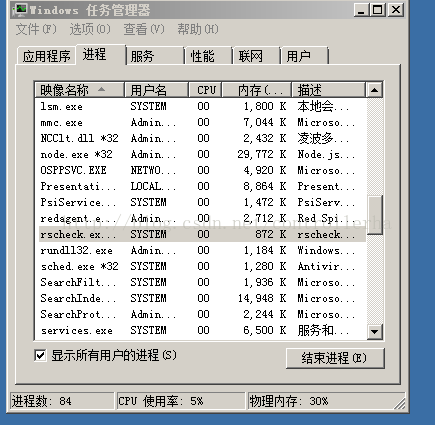Screen dimensions: 435x425
Task: Click the LOCAL... user name cell
Action: point(153,186)
